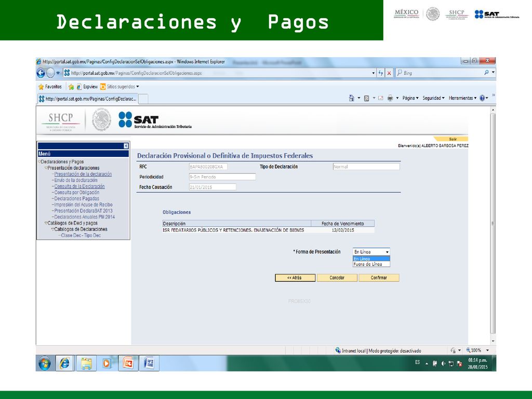Open the Expview favorites link
The image size is (532, 399).
[87, 87]
